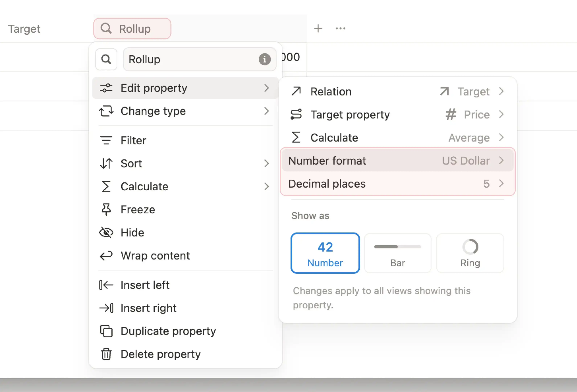Choose Sort from the column menu
577x392 pixels.
click(x=185, y=164)
